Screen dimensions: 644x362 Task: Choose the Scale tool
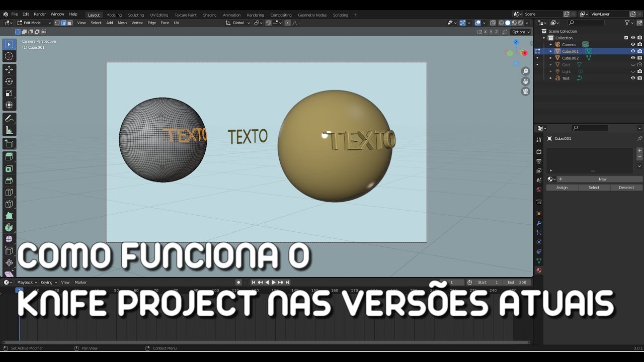[9, 93]
